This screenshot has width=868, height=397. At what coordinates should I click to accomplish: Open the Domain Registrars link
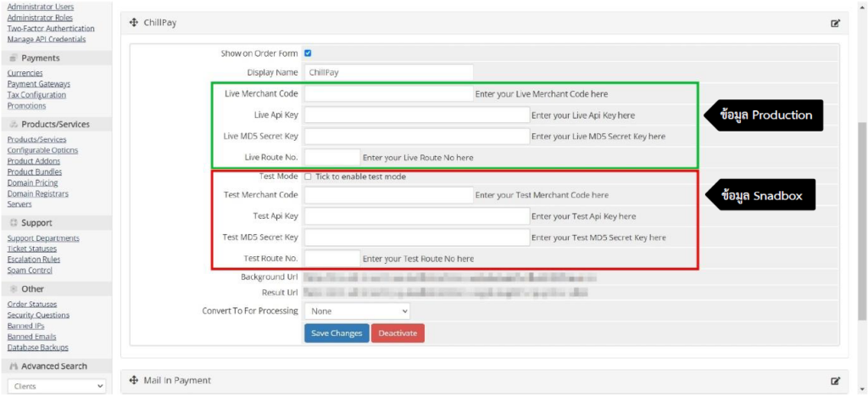click(37, 193)
